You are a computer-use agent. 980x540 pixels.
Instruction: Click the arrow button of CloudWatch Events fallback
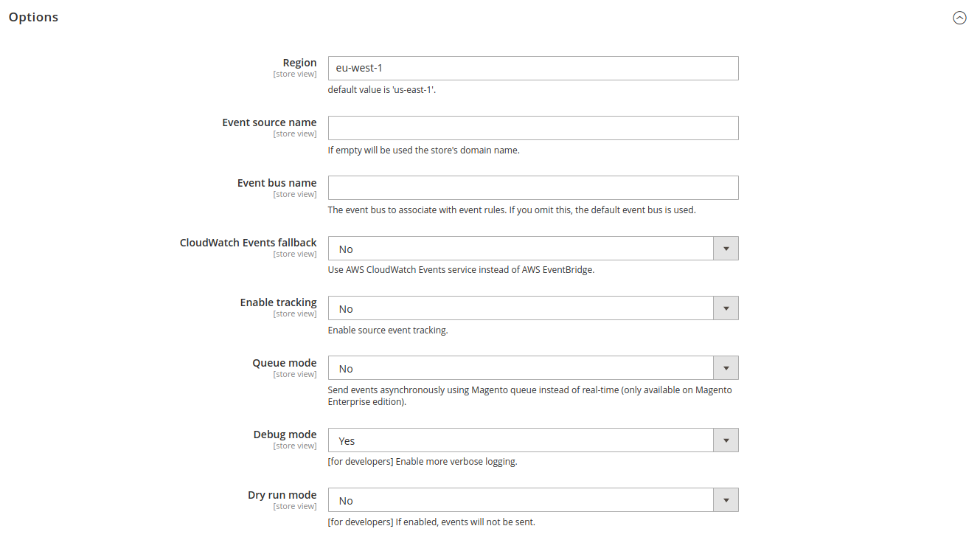pyautogui.click(x=726, y=249)
